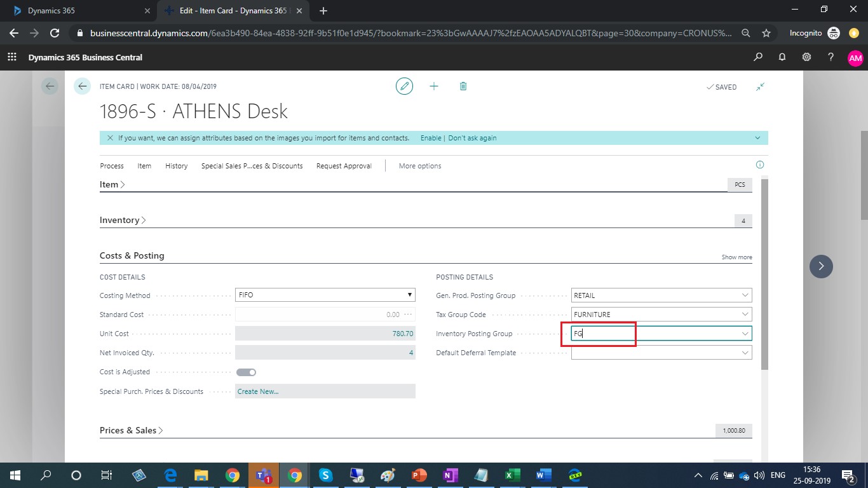Show the FactBox info icon
The image size is (868, 488).
(x=760, y=165)
